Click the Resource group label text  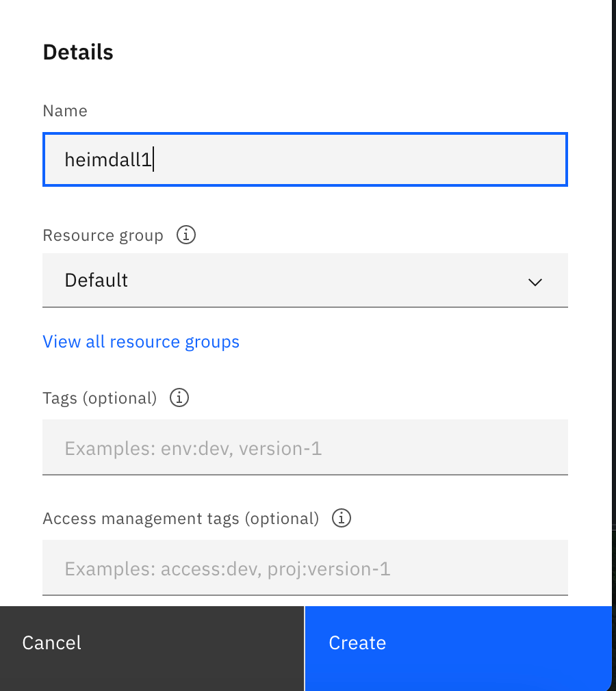tap(103, 235)
